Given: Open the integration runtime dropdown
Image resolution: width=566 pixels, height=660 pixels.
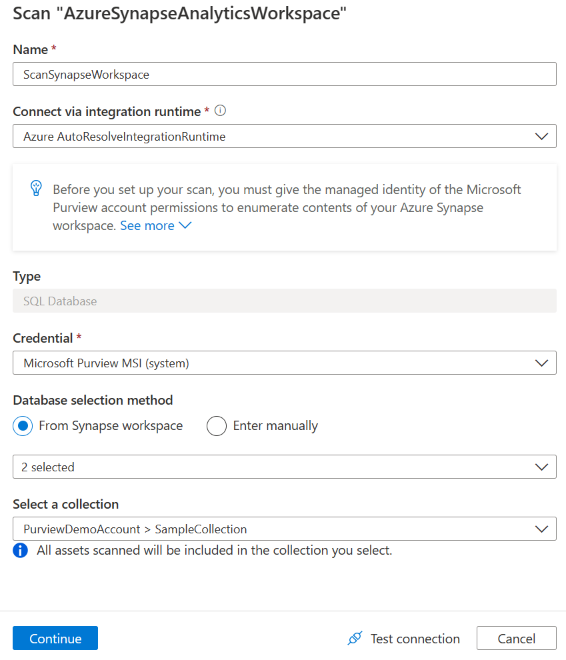Looking at the screenshot, I should pos(284,136).
